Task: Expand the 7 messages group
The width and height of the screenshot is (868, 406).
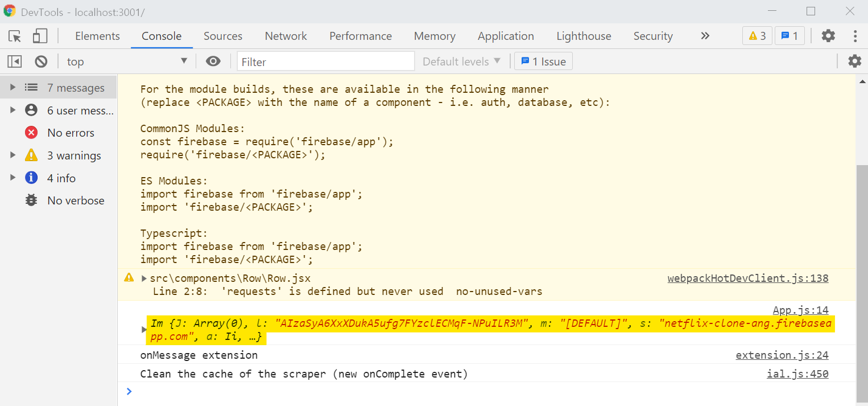Action: pyautogui.click(x=13, y=88)
